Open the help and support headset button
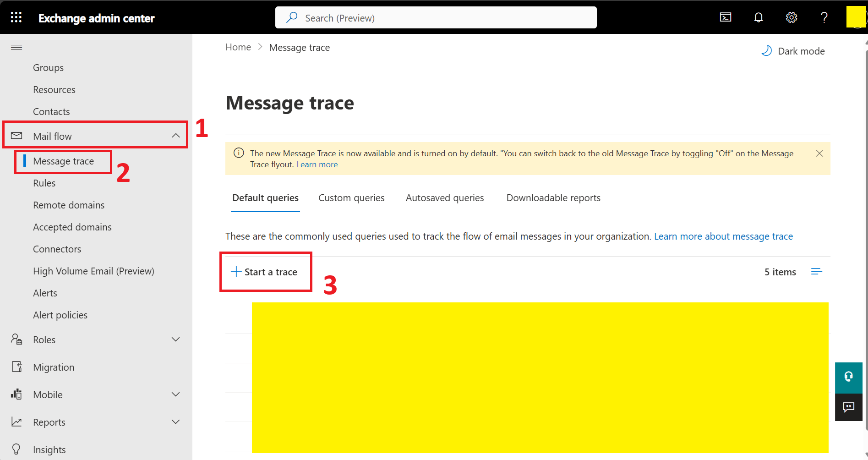Screen dimensions: 868x460 [x=849, y=377]
